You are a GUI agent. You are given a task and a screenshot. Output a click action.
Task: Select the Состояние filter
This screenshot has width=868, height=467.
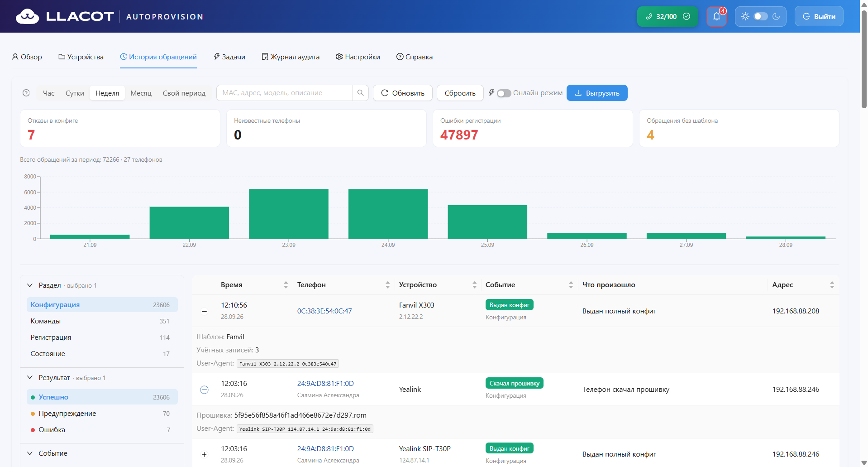coord(102,354)
